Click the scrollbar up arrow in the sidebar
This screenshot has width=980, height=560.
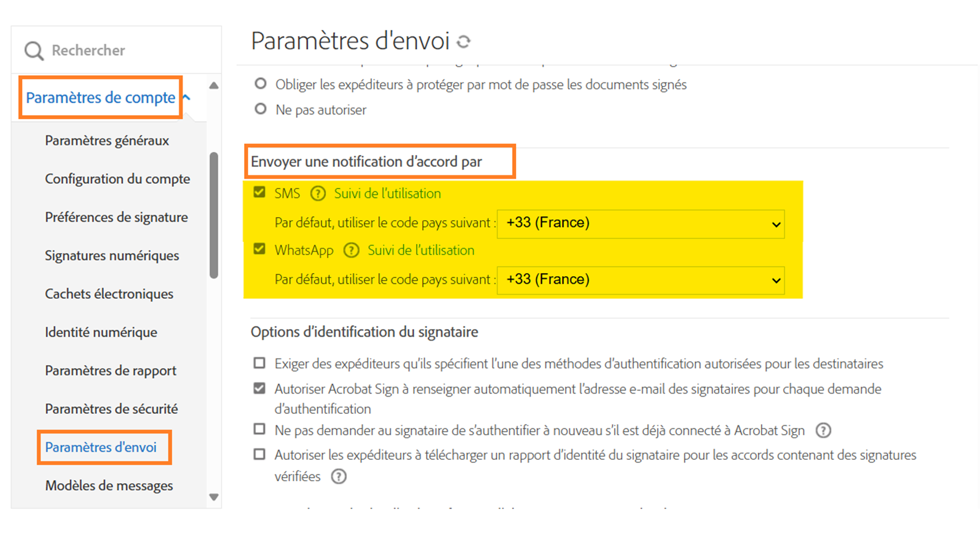[214, 84]
